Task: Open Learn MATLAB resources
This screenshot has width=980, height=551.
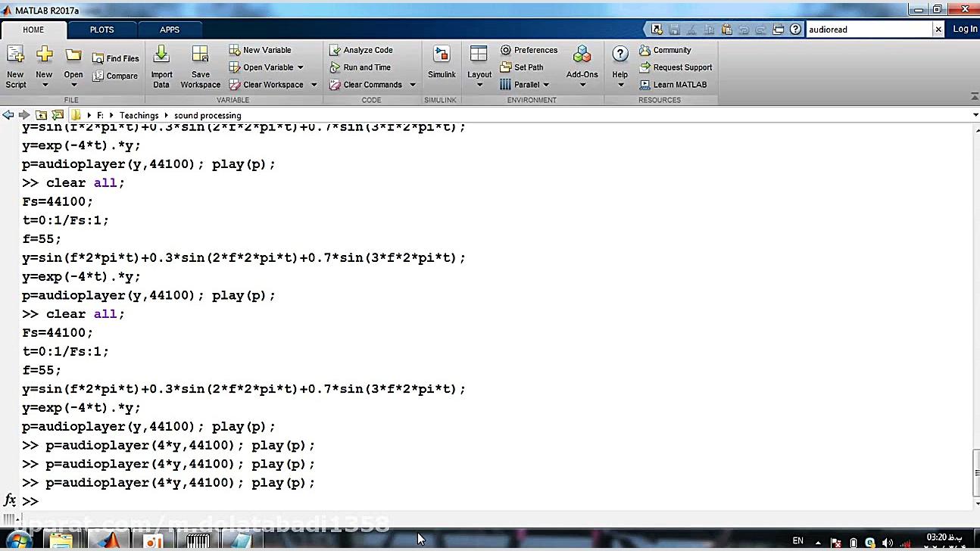Action: coord(673,85)
